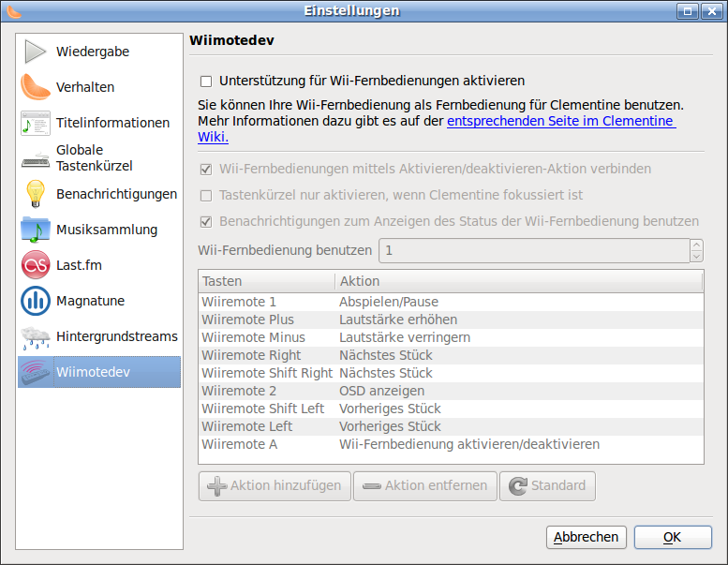728x565 pixels.
Task: Click Aktion hinzufügen button
Action: coord(275,486)
